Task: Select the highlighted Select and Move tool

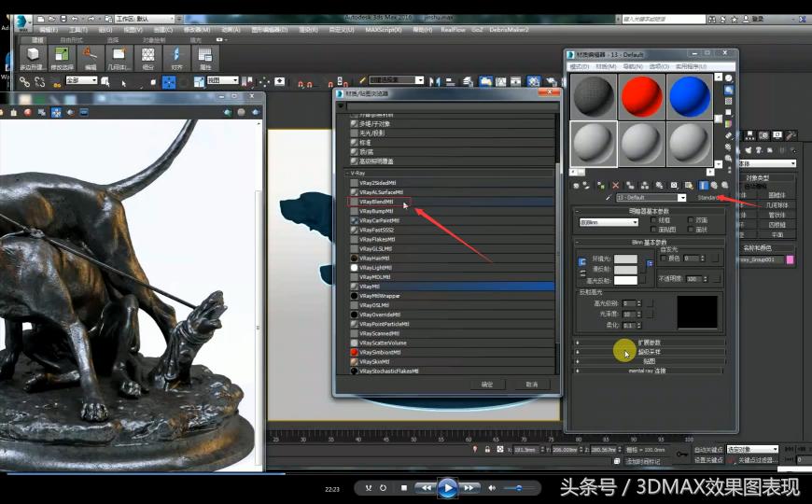Action: [x=169, y=82]
